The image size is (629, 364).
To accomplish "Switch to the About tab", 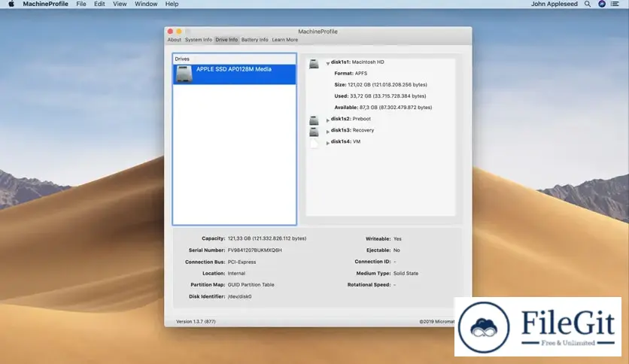I will pyautogui.click(x=174, y=40).
